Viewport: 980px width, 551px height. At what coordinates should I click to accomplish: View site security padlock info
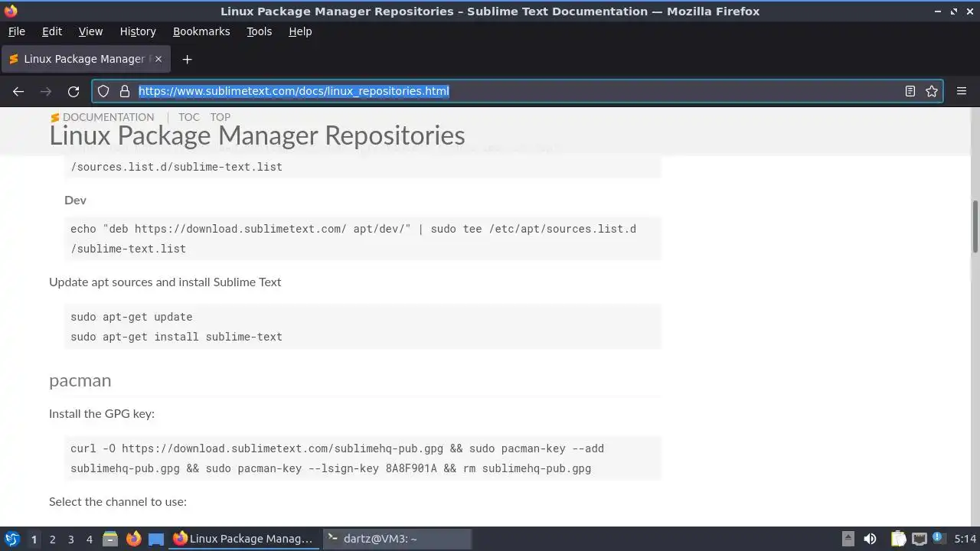[x=125, y=91]
